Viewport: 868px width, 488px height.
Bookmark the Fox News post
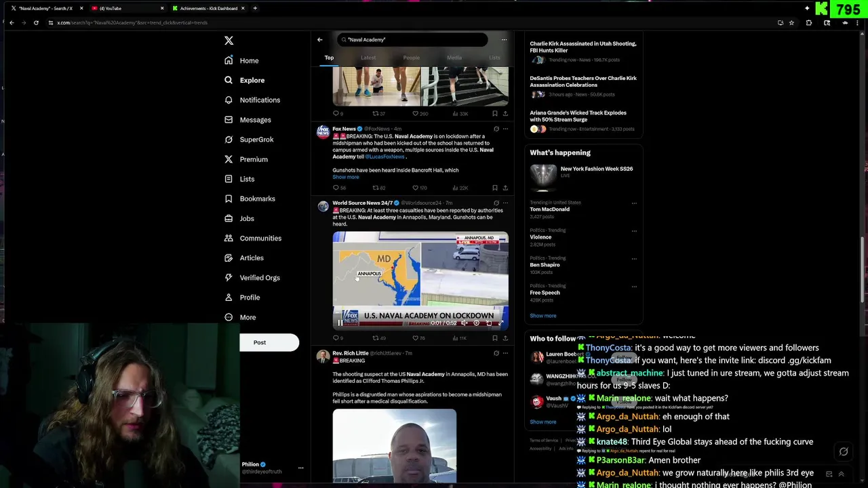(x=495, y=188)
